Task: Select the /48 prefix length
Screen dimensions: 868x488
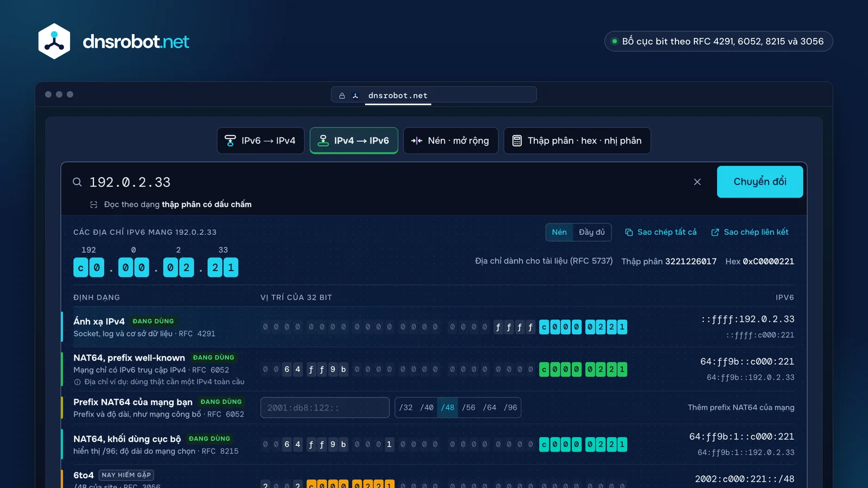Action: (x=448, y=408)
